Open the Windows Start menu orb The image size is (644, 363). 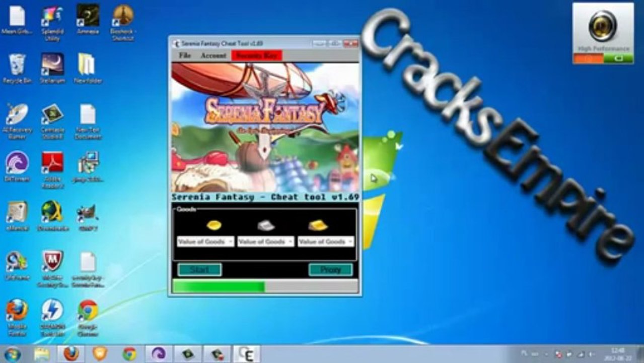tap(12, 354)
